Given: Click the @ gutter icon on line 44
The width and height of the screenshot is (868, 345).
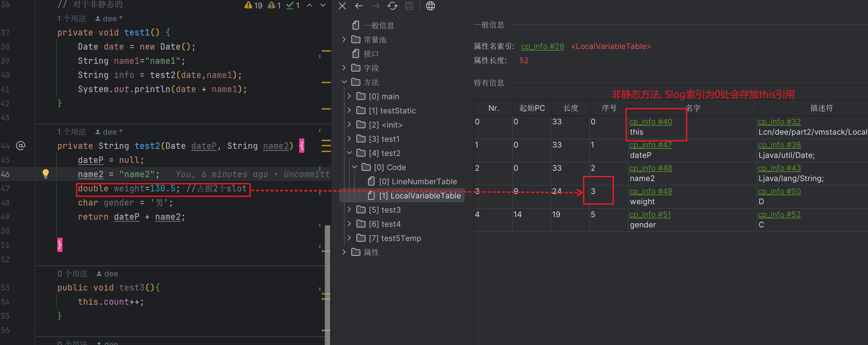Looking at the screenshot, I should [x=21, y=146].
